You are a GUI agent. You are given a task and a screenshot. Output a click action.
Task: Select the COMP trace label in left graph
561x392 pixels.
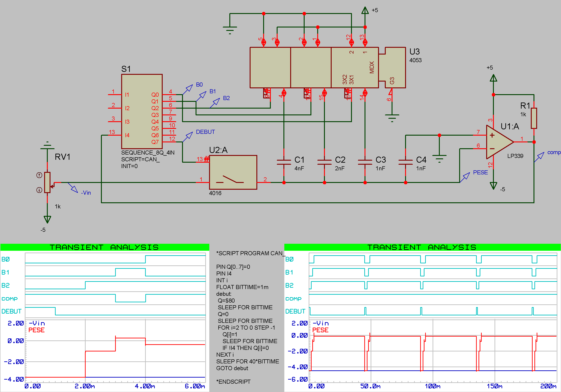pos(9,299)
